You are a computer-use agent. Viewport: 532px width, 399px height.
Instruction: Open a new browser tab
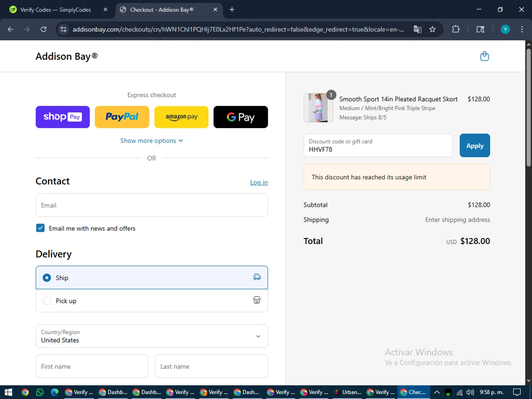point(232,10)
